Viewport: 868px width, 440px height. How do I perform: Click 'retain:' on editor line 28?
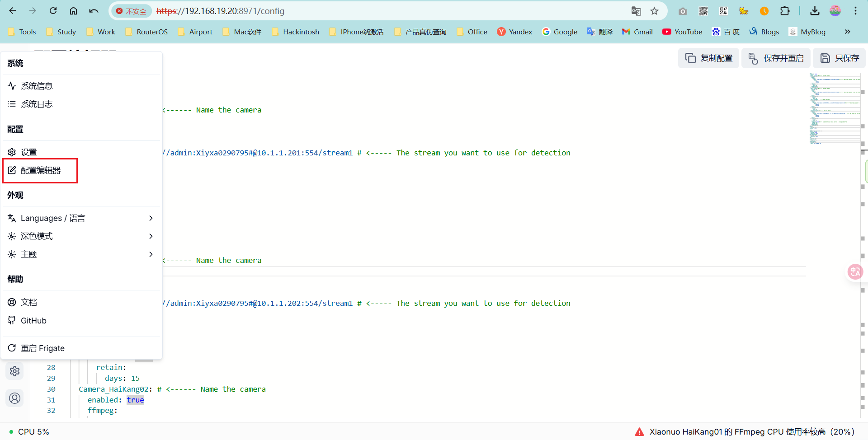coord(111,367)
